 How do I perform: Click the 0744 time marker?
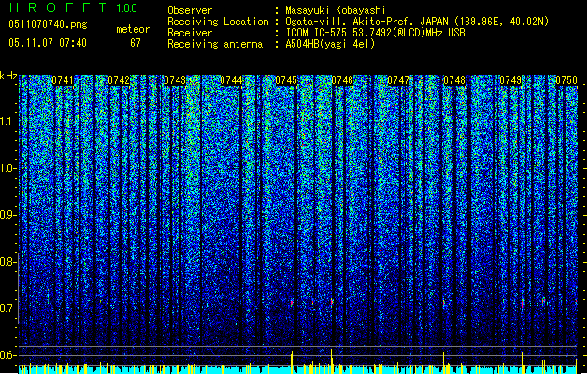point(231,80)
